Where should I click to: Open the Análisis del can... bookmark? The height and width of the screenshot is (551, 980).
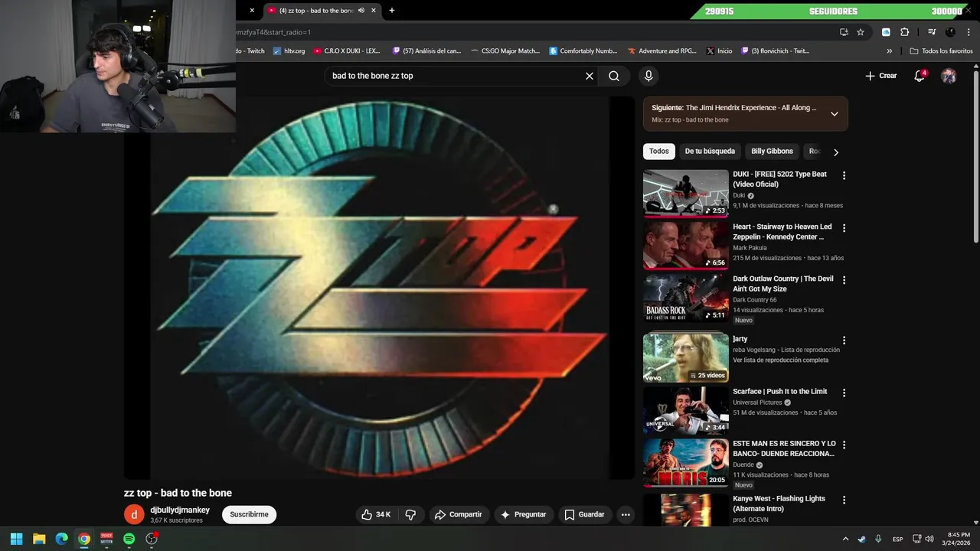(426, 51)
